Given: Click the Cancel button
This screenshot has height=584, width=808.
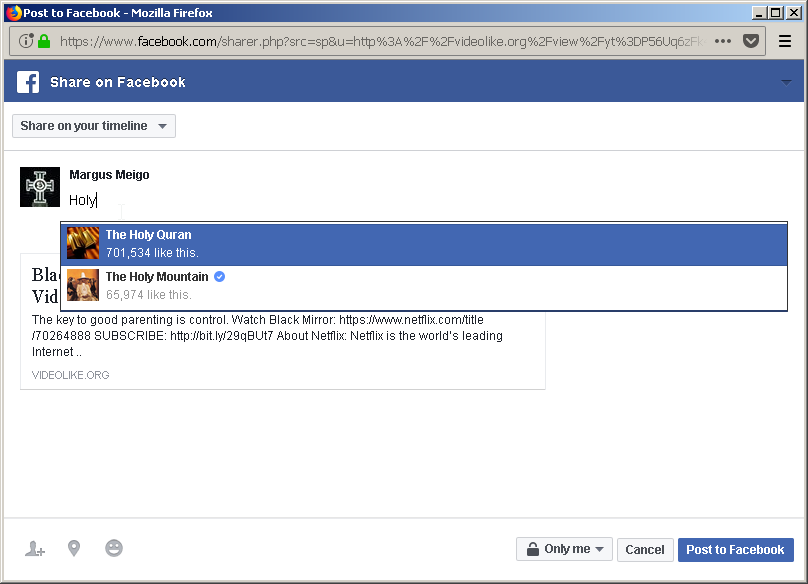Looking at the screenshot, I should click(x=645, y=549).
